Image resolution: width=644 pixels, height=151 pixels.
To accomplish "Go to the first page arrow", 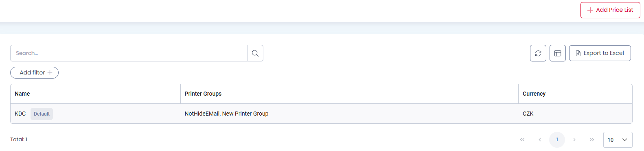I will pos(522,140).
